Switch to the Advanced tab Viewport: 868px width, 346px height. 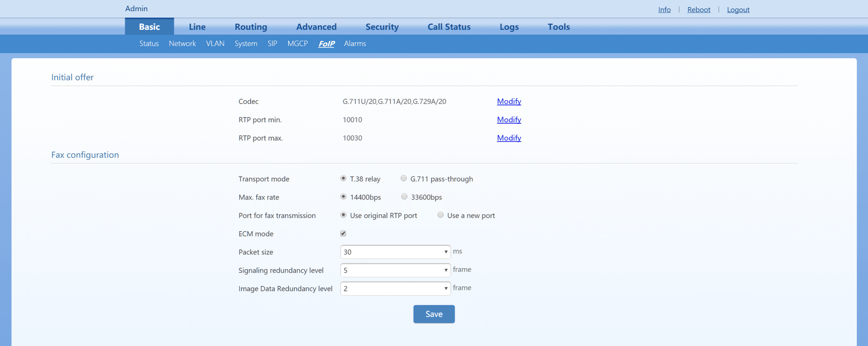316,26
